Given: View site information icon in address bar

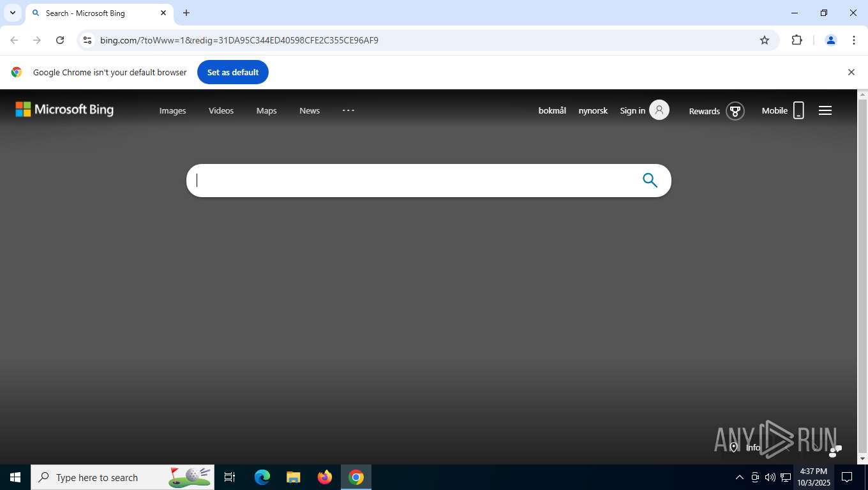Looking at the screenshot, I should pos(87,40).
